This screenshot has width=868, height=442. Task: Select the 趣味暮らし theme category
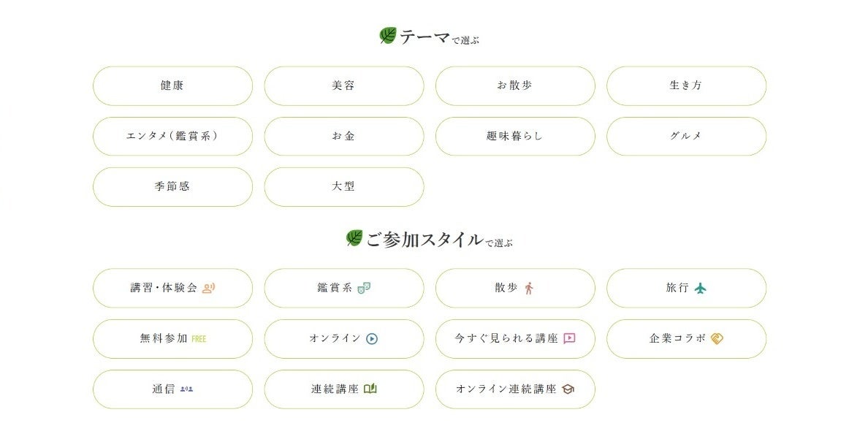point(515,136)
